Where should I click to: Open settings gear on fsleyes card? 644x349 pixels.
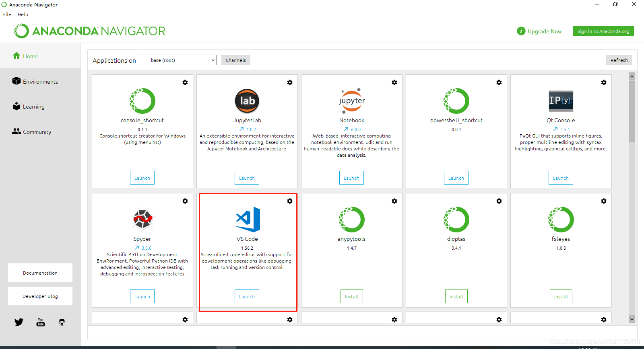(604, 201)
